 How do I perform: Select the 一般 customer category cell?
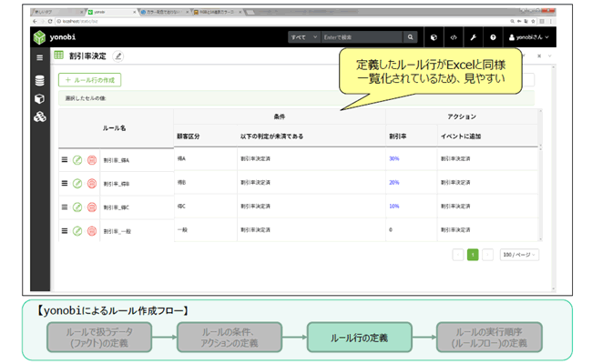point(206,229)
